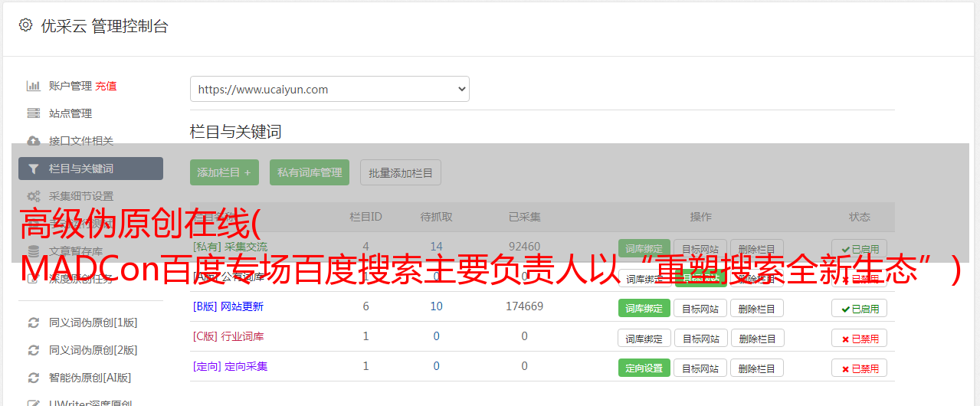The image size is (980, 406).
Task: Open 智能伪原创[AI版] in the sidebar
Action: tap(90, 378)
